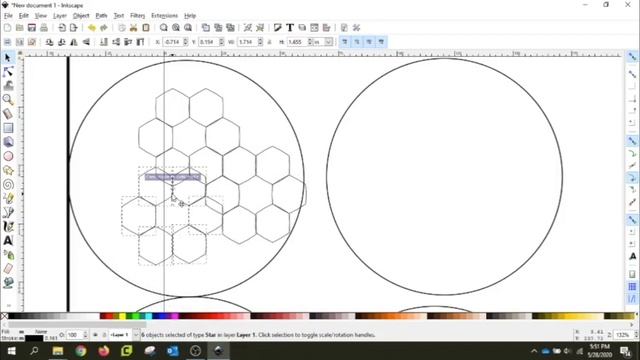Toggle the first affect stroke-width scaling button
This screenshot has width=640, height=360.
point(344,42)
